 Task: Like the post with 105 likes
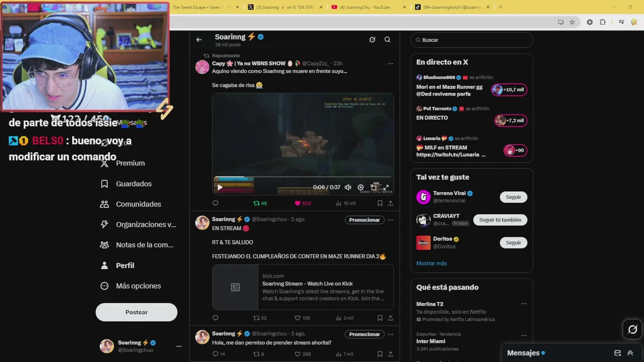click(302, 318)
